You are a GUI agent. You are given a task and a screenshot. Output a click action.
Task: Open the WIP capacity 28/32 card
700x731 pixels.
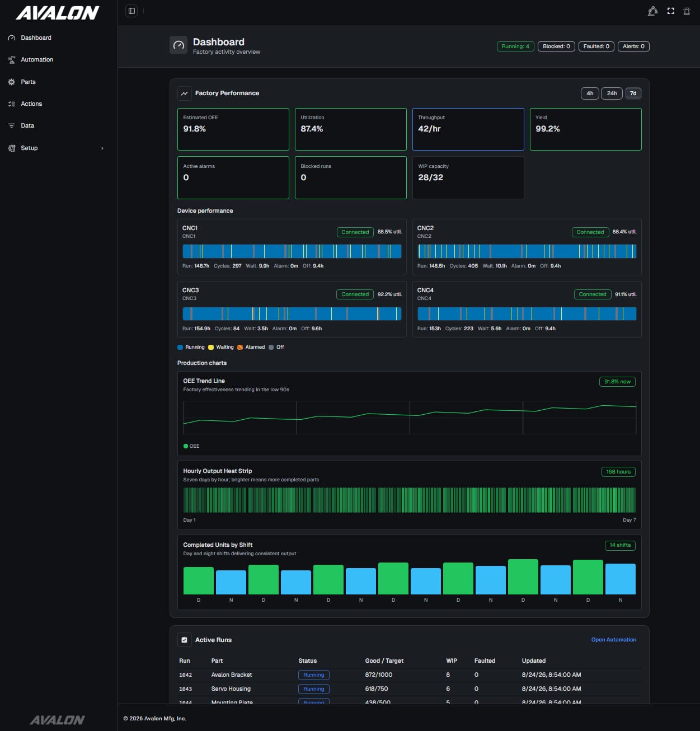tap(468, 177)
